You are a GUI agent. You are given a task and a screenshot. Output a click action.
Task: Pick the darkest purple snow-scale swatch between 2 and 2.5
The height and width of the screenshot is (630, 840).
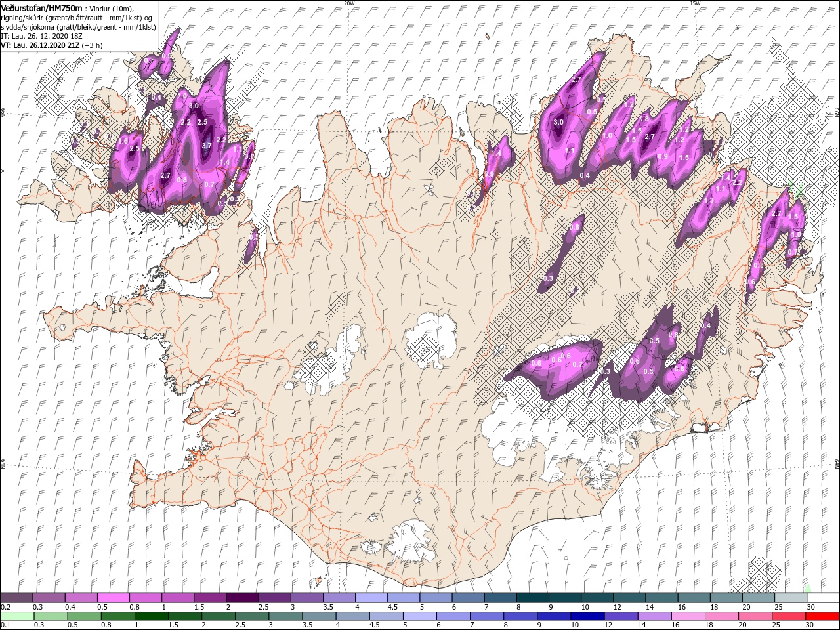tap(241, 597)
